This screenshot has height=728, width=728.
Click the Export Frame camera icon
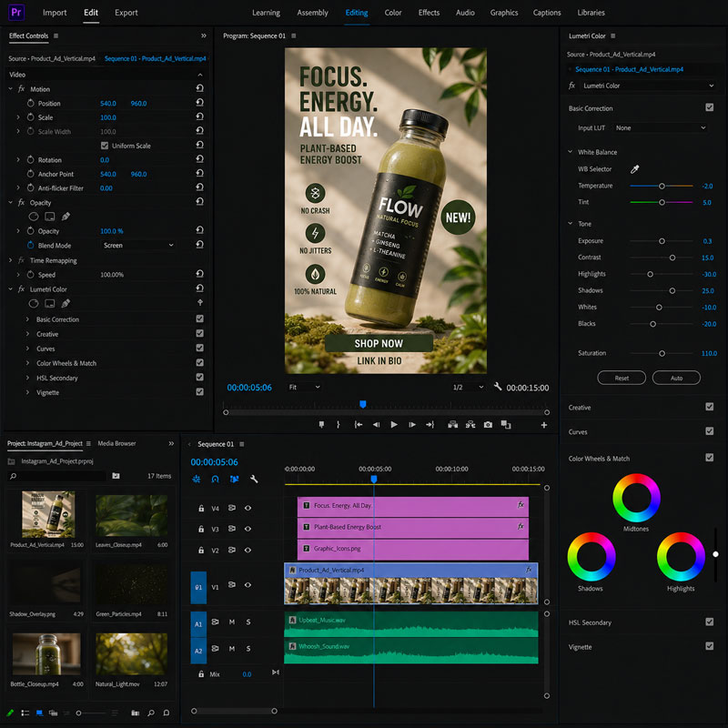pos(488,425)
